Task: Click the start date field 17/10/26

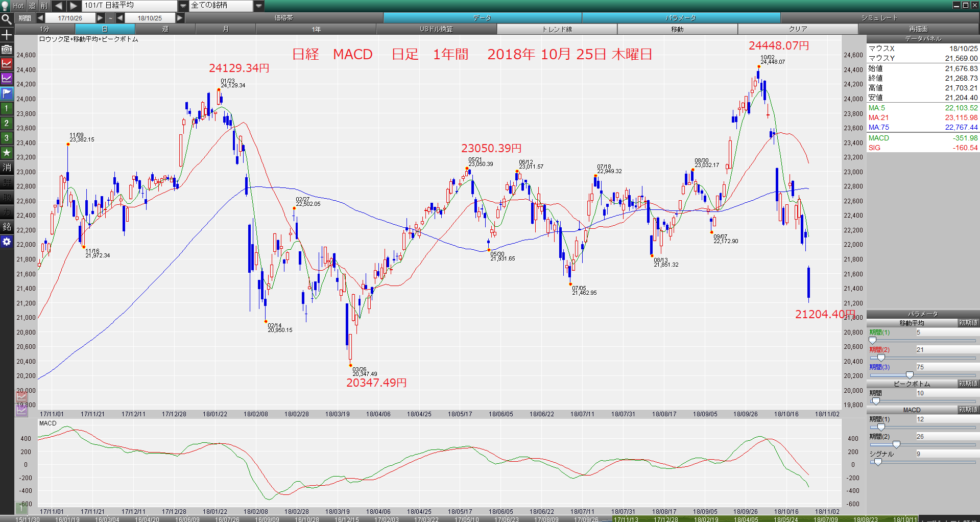Action: (70, 18)
